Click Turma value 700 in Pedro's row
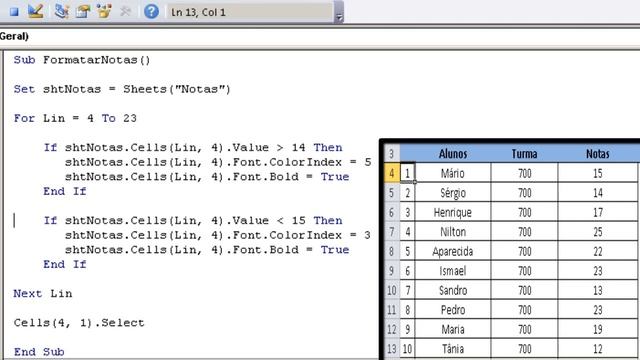 pos(524,310)
